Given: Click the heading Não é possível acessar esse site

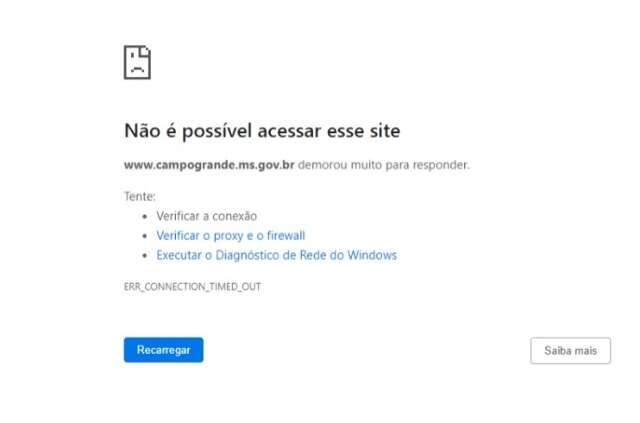Looking at the screenshot, I should (262, 131).
